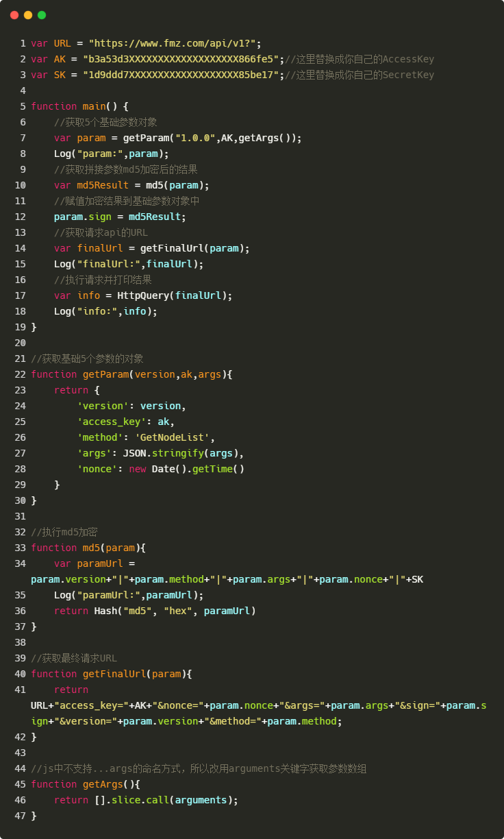Click the comment 这里替换成你自己的SecretKey
This screenshot has width=504, height=839.
click(x=360, y=75)
